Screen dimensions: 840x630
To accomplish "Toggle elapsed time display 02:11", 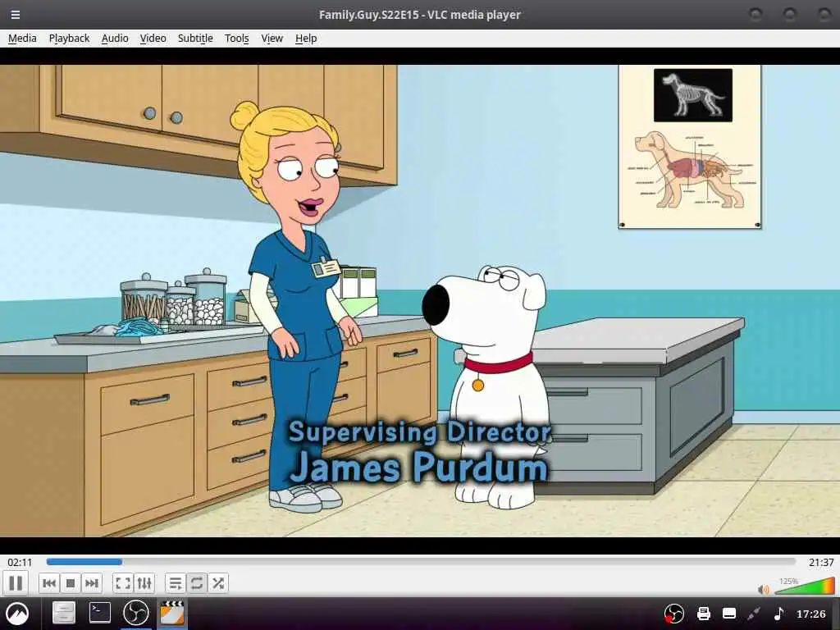I will [x=20, y=562].
